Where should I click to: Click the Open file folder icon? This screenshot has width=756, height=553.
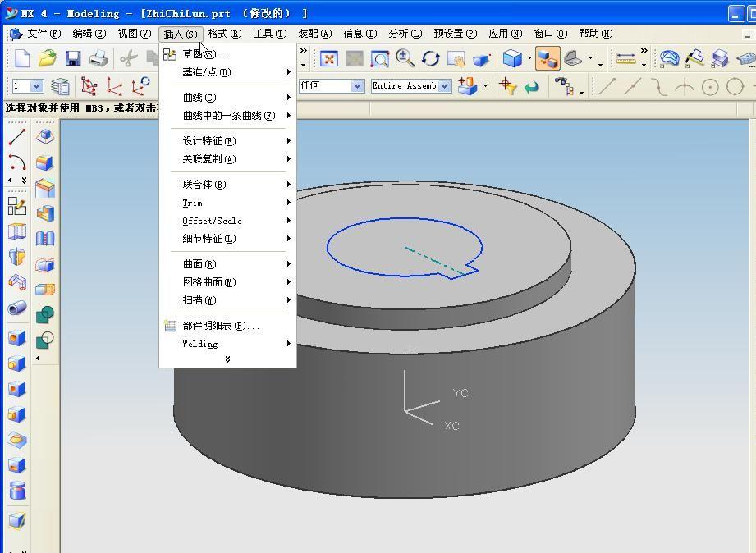click(47, 58)
